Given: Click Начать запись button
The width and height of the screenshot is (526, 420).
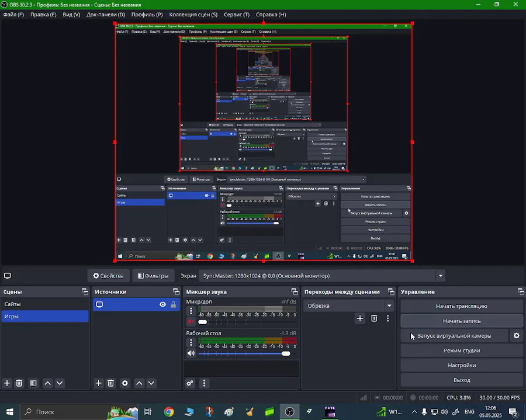Looking at the screenshot, I should coord(462,321).
